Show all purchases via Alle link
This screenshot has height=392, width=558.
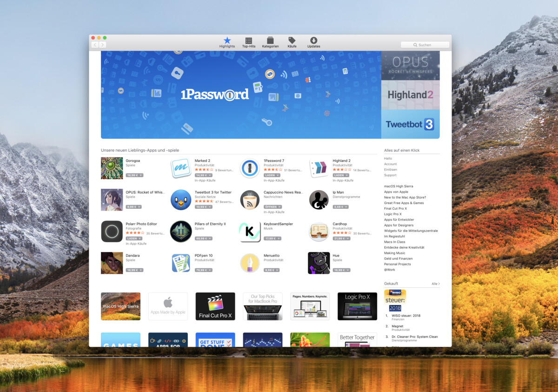click(436, 284)
